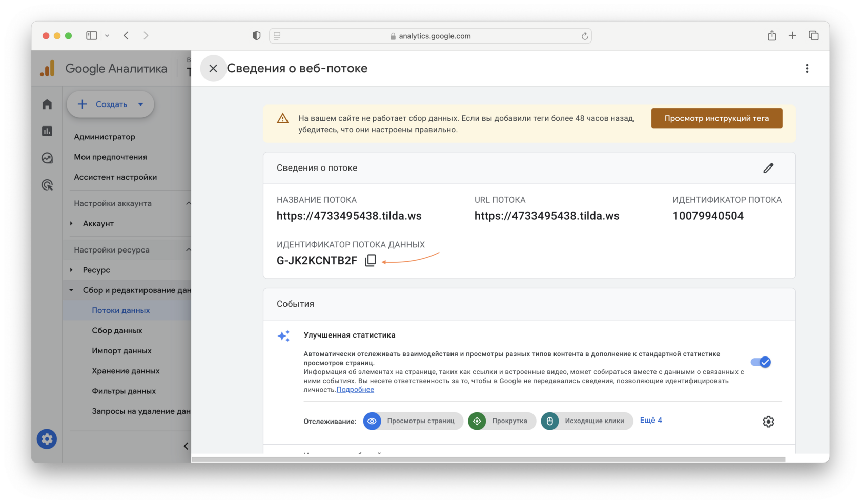This screenshot has width=861, height=504.
Task: Click the НАЗВАНИЕ ПОТОКА value
Action: (349, 216)
